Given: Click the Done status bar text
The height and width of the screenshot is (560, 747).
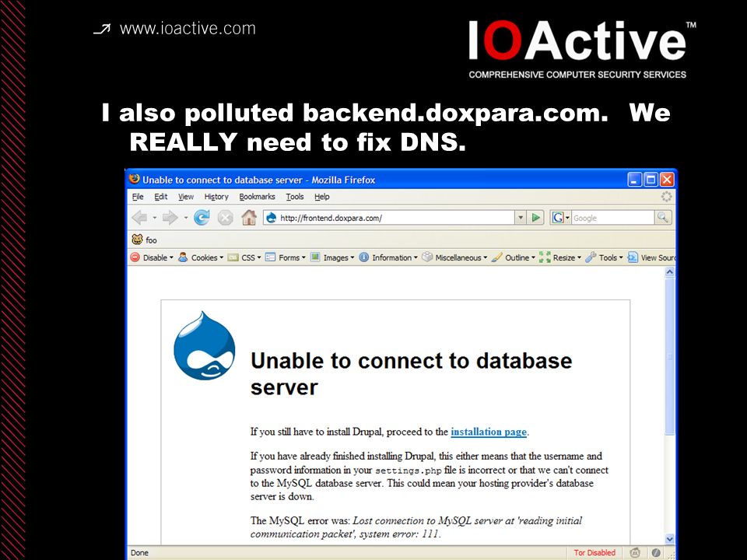Looking at the screenshot, I should tap(139, 552).
